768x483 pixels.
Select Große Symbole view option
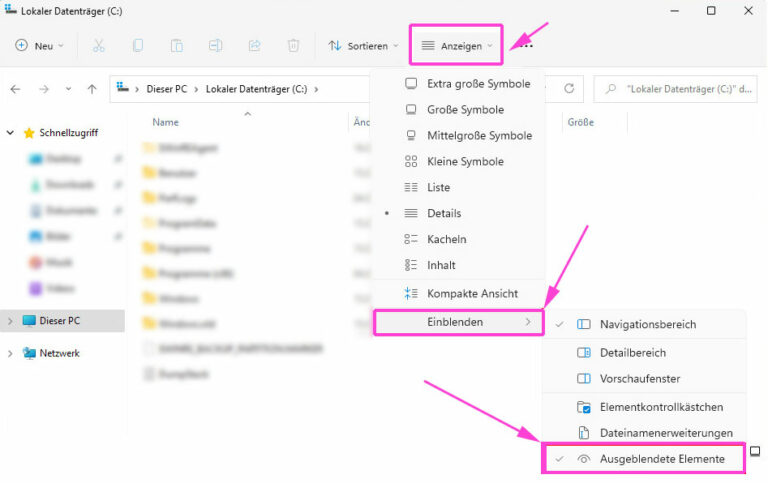point(465,110)
